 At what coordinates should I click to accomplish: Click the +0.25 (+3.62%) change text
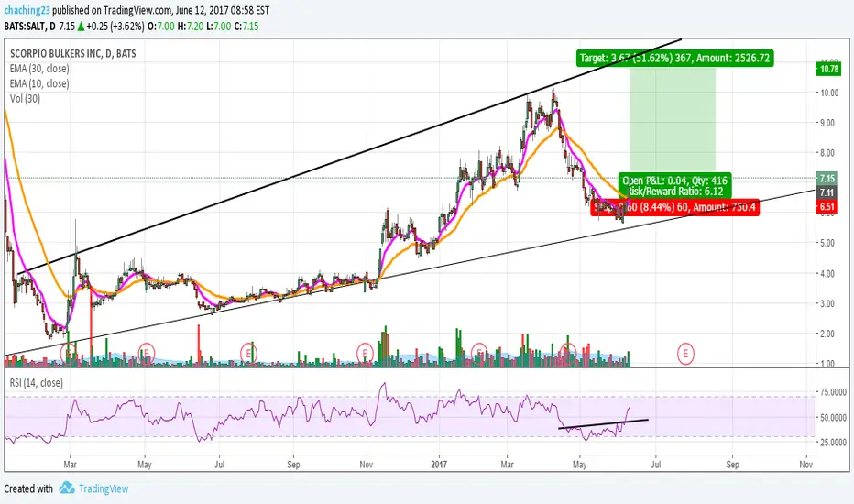(115, 27)
